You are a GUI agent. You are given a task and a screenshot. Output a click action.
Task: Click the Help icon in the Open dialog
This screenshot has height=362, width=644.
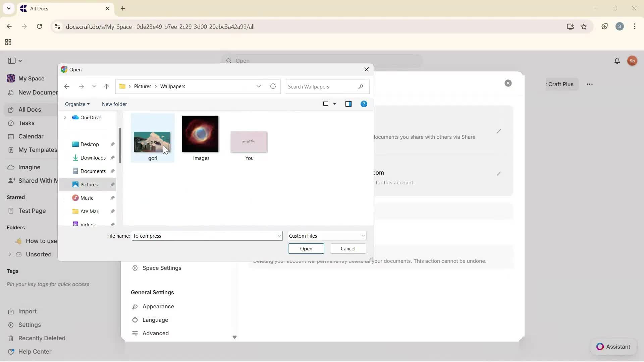364,104
